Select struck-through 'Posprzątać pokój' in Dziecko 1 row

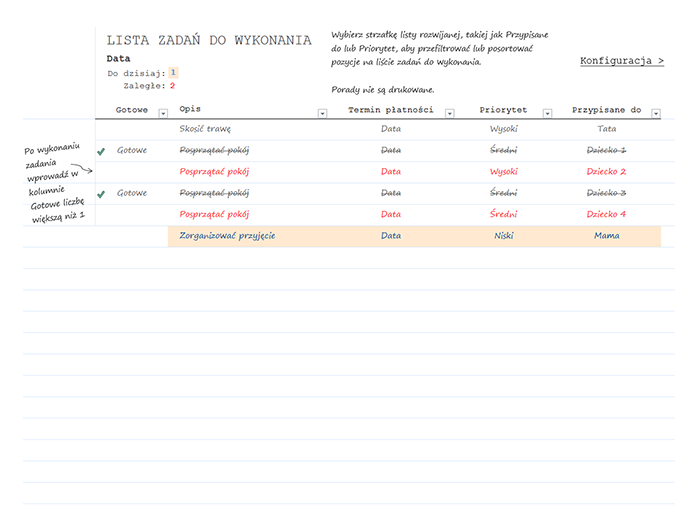[214, 150]
